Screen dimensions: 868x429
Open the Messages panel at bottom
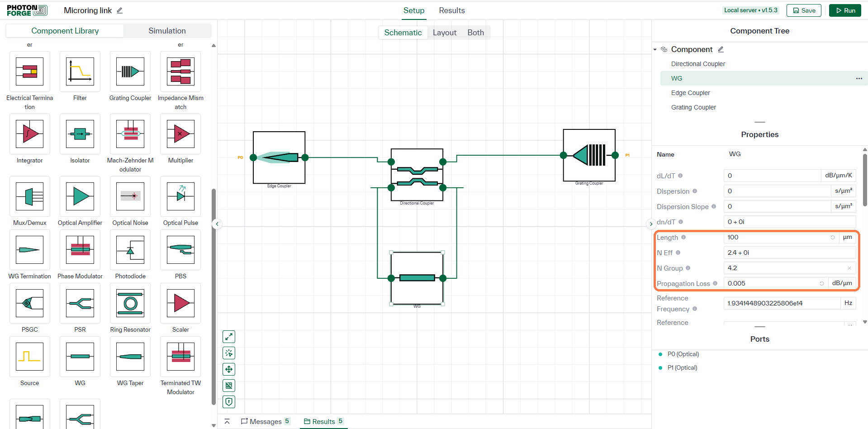pos(265,421)
